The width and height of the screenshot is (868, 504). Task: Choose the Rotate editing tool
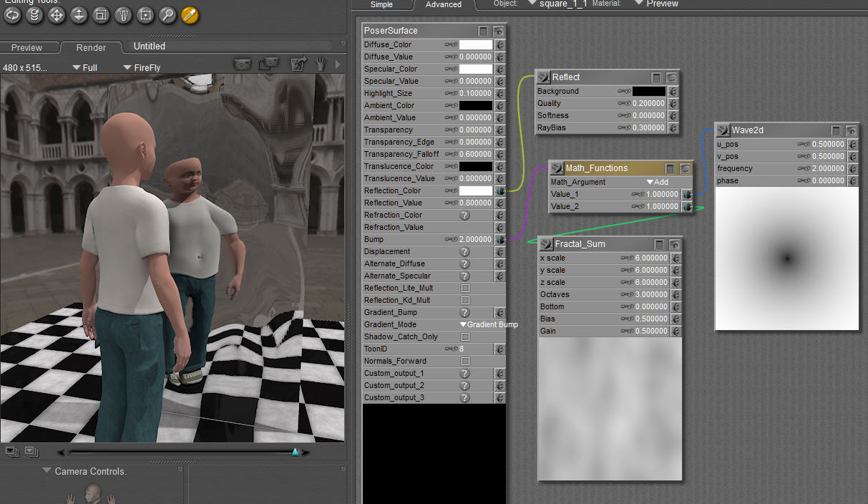pyautogui.click(x=11, y=14)
